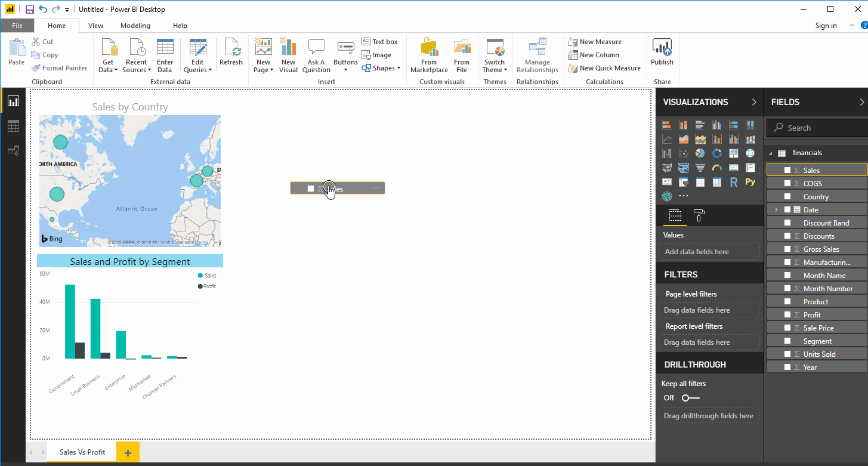Insert a Python visual
This screenshot has width=868, height=466.
(750, 182)
